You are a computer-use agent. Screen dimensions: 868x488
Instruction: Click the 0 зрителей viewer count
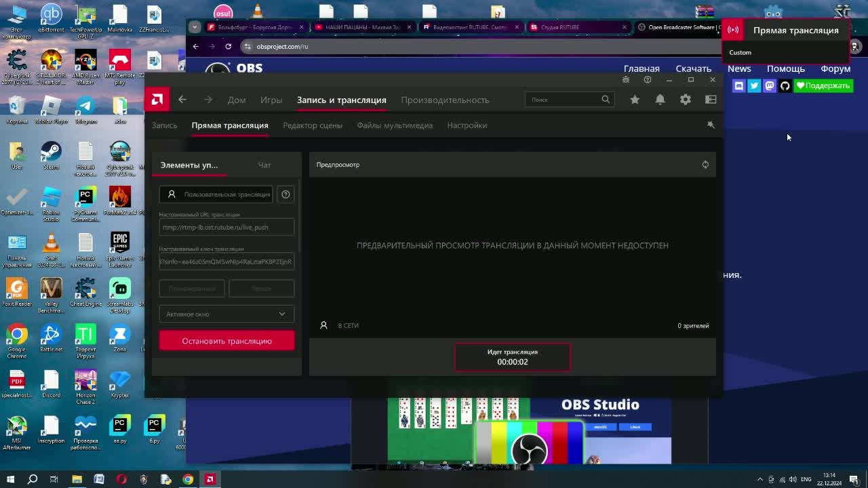(x=693, y=326)
